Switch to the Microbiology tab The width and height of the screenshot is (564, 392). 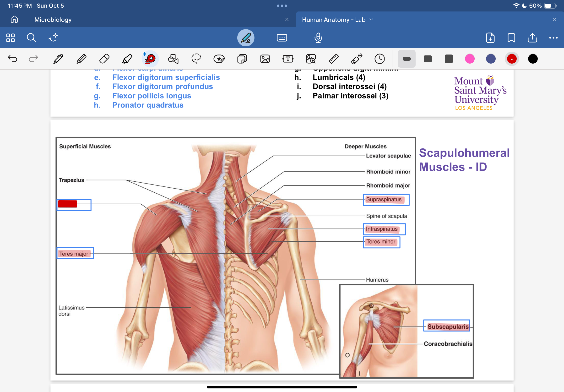coord(53,20)
